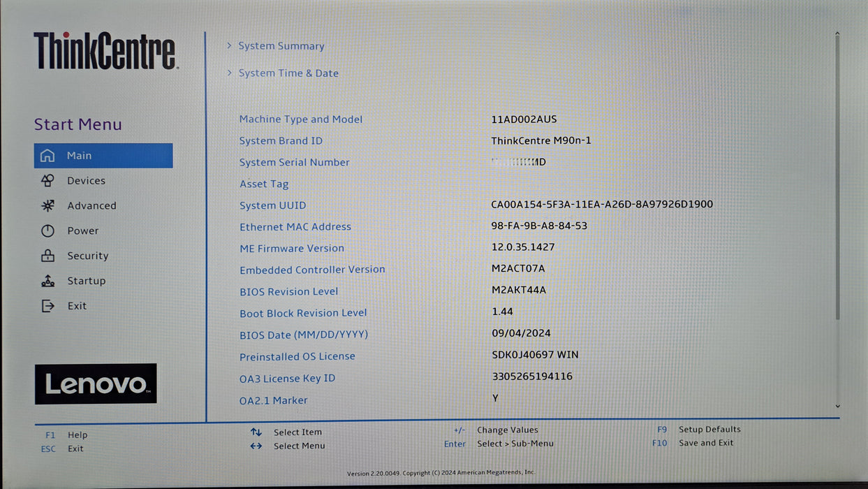Expand the System Time & Date chevron
868x489 pixels.
pyautogui.click(x=229, y=73)
